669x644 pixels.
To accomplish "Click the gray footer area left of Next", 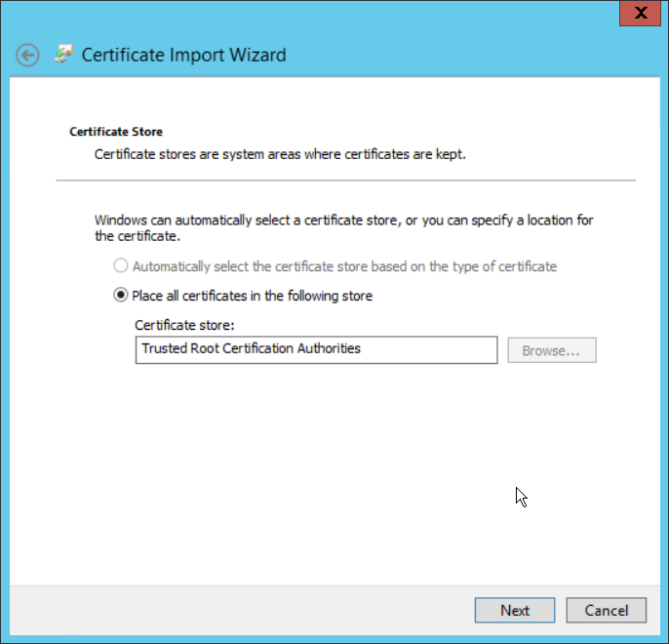I will [244, 610].
